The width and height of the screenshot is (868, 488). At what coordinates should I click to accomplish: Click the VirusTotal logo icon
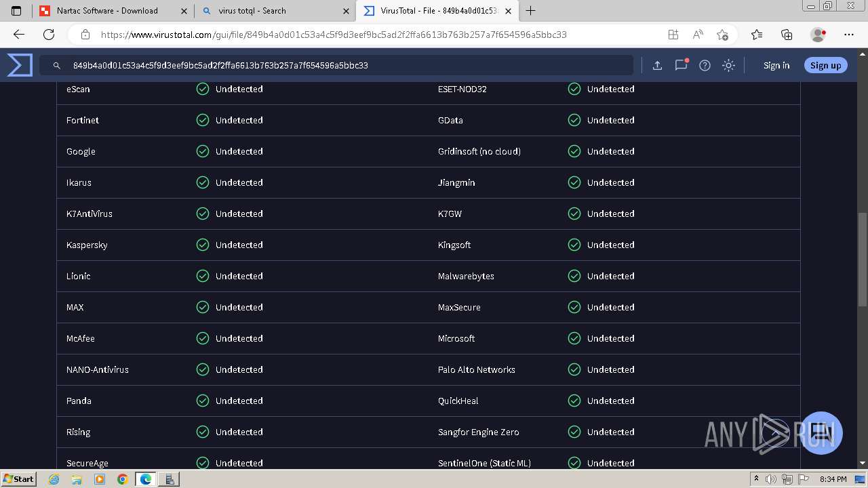(20, 65)
